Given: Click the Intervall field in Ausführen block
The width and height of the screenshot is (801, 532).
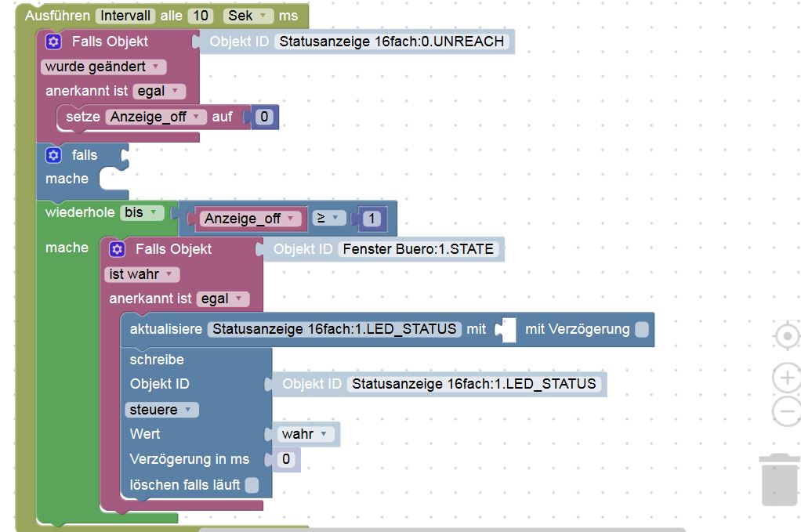Looking at the screenshot, I should (125, 16).
